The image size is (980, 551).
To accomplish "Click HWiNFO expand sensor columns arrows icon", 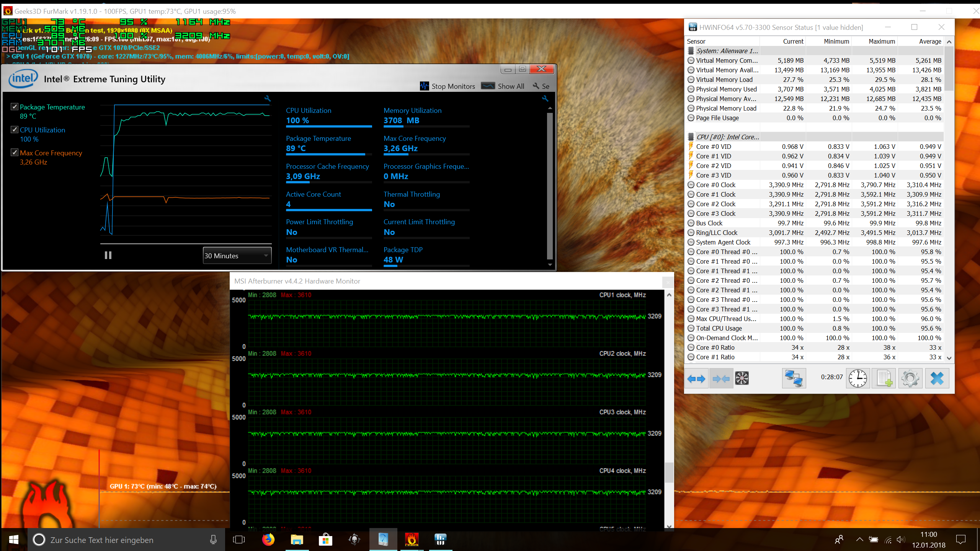I will [696, 378].
